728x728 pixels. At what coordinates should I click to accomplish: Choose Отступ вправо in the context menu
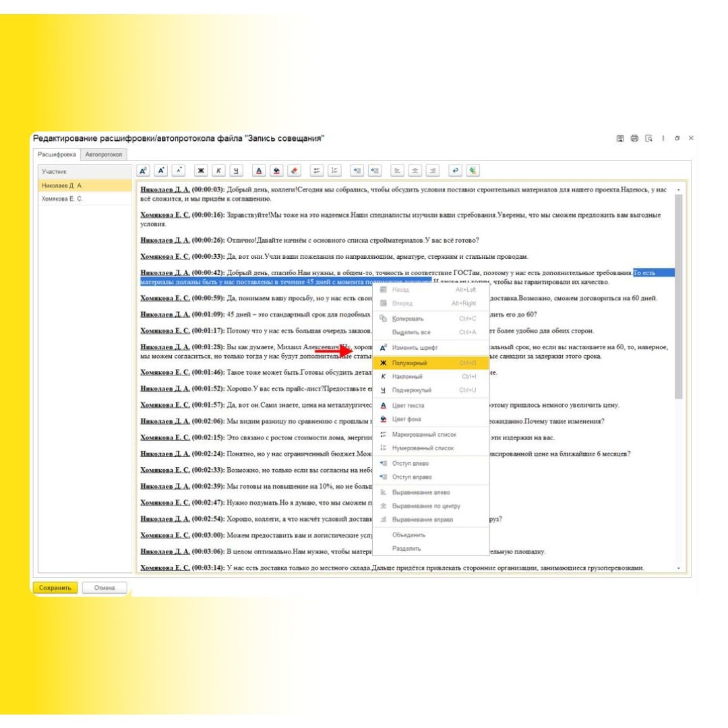tap(431, 477)
